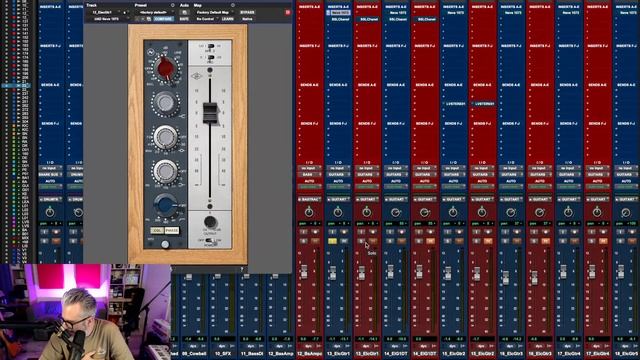
Task: Click the pan knob on 12_BsAmp track
Action: pos(309,212)
